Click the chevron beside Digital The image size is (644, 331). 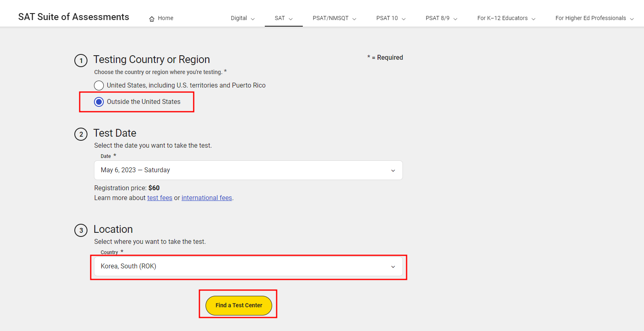(253, 19)
